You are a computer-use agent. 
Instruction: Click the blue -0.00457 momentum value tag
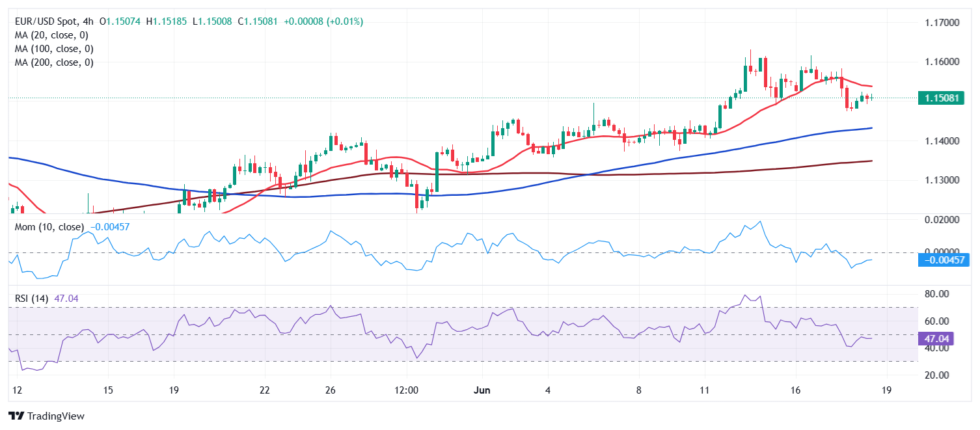click(x=943, y=260)
